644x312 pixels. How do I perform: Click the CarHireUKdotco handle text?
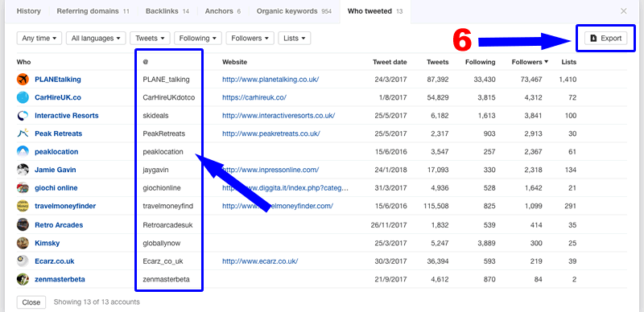[x=169, y=97]
